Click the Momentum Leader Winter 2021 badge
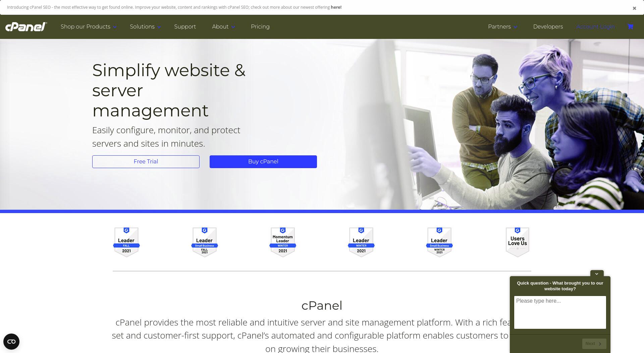This screenshot has width=644, height=353. click(x=283, y=242)
